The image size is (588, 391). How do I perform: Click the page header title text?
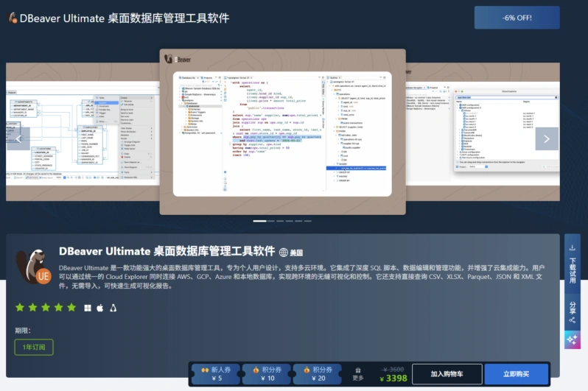coord(124,18)
